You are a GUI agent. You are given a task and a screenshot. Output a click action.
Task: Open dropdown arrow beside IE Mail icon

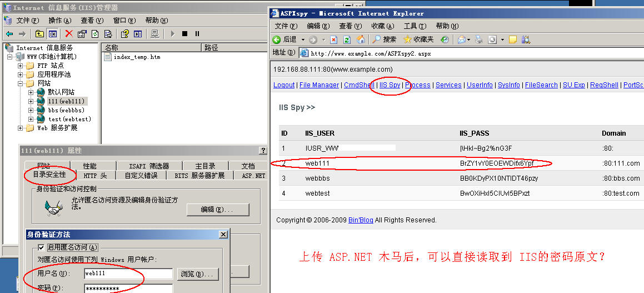click(x=468, y=40)
